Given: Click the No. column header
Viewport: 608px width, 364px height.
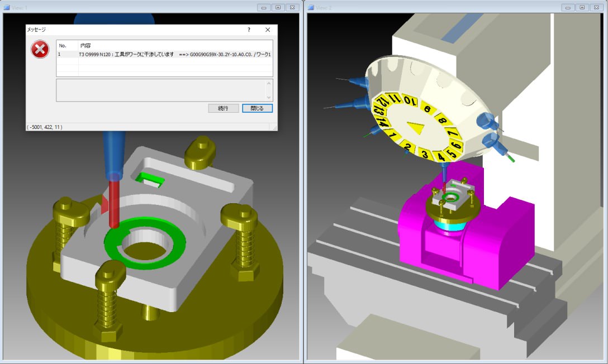Looking at the screenshot, I should (63, 45).
